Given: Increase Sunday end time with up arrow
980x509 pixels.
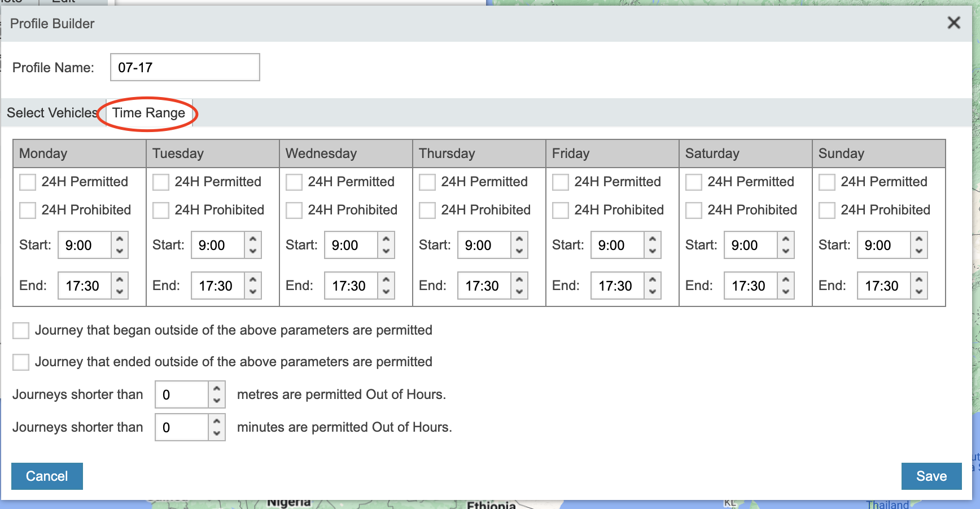Looking at the screenshot, I should click(x=919, y=279).
